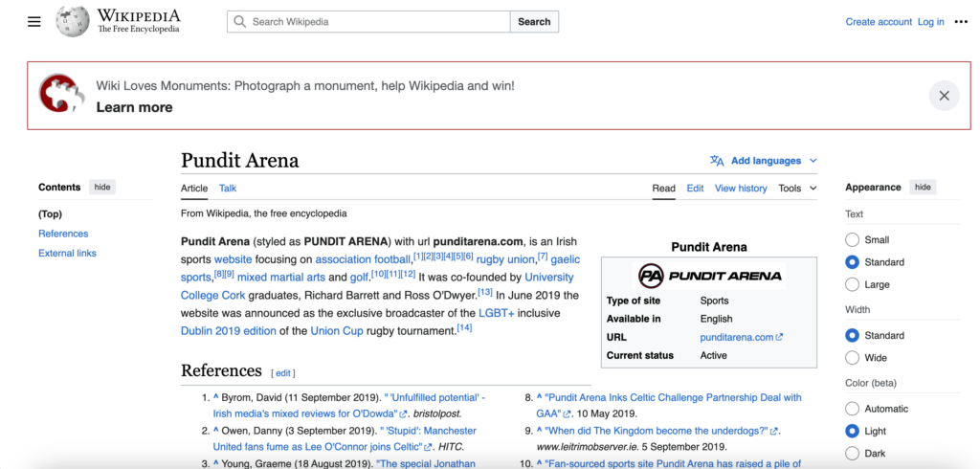Click citation [14] after rugby tournament
Image resolution: width=980 pixels, height=469 pixels.
pos(464,327)
